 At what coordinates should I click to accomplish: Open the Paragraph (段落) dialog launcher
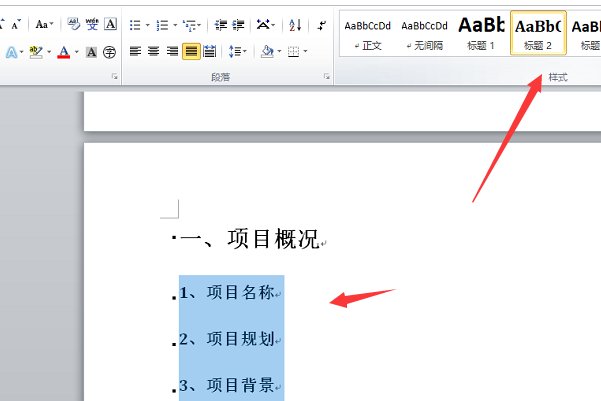[x=327, y=77]
